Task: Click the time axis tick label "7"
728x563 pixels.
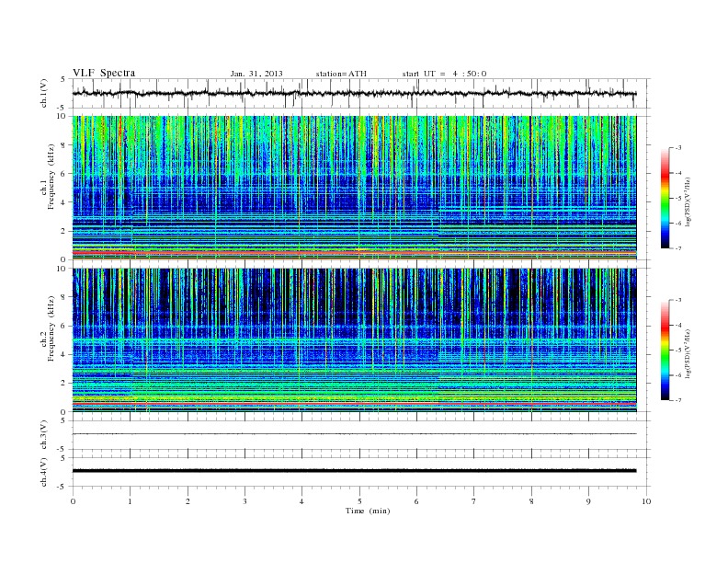Action: coord(474,501)
